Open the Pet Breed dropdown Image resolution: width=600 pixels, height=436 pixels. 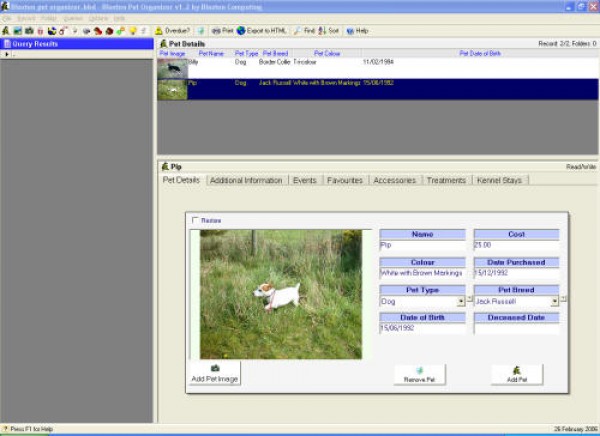554,300
